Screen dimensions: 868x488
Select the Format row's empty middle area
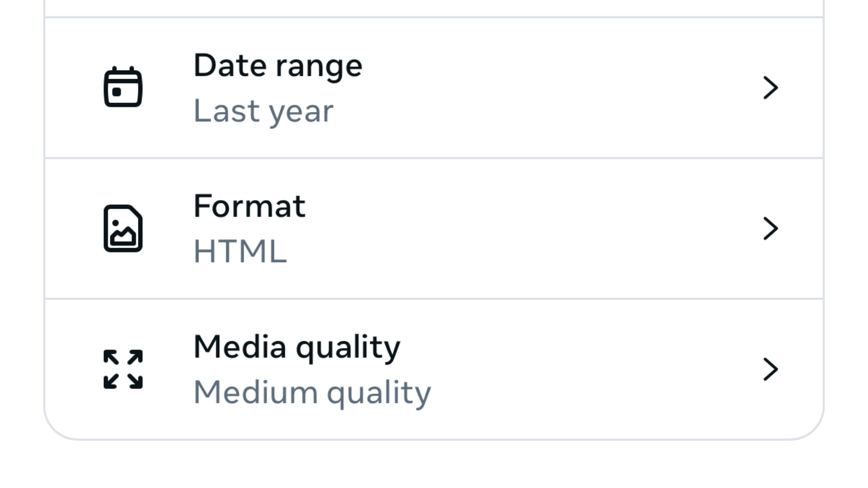(x=520, y=229)
